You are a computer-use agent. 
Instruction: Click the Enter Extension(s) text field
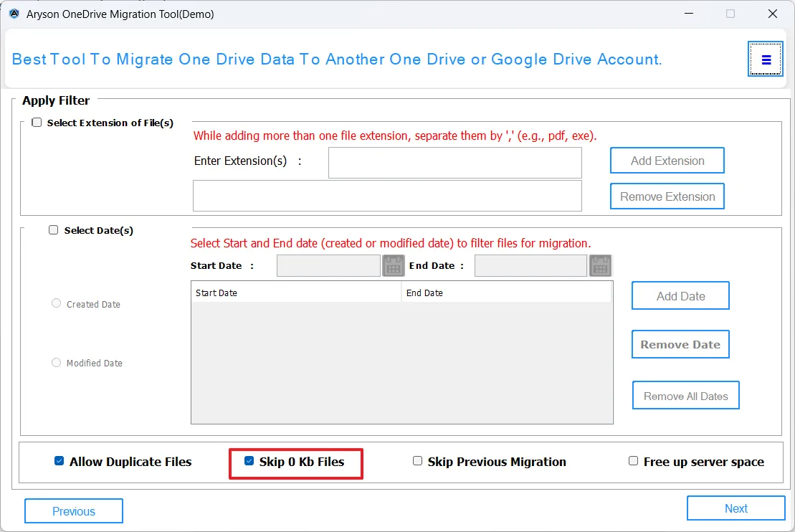(454, 163)
